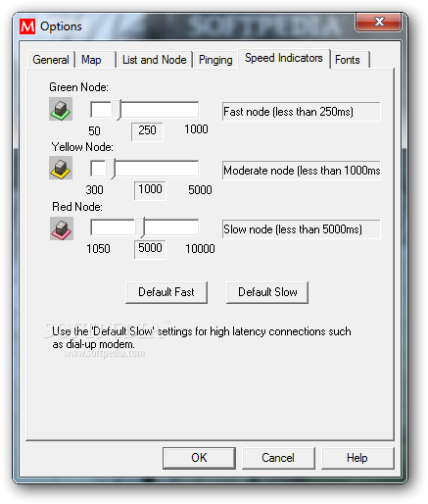Click the green node value box showing 250
The width and height of the screenshot is (428, 504).
[147, 132]
